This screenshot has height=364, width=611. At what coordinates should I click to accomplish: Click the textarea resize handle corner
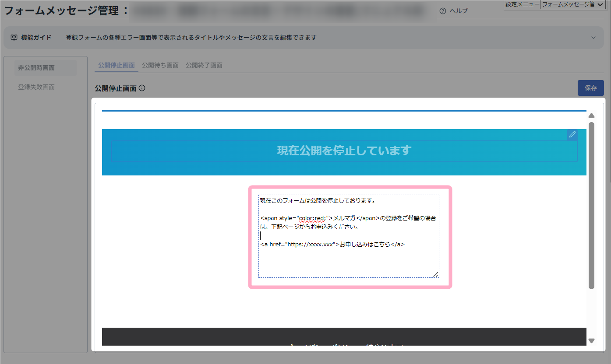coord(435,274)
